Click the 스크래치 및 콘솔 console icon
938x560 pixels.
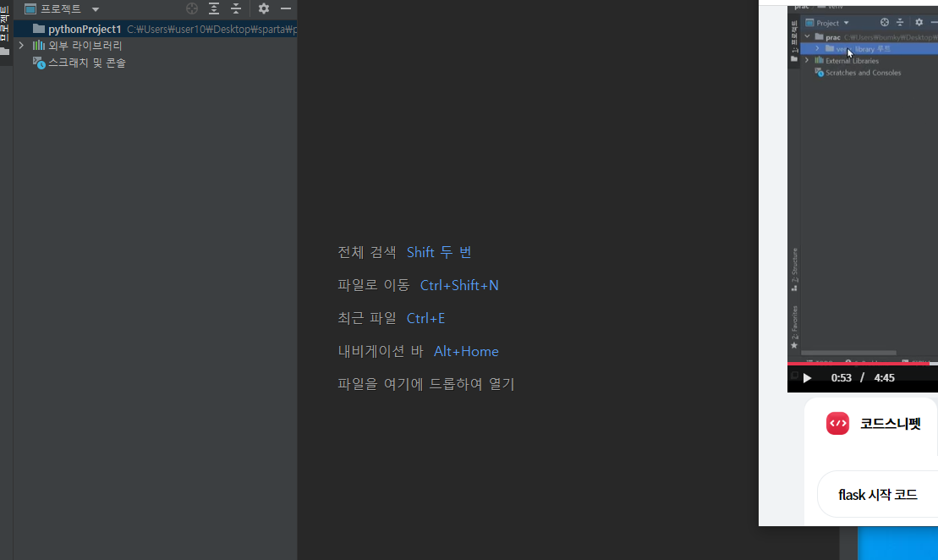click(x=39, y=63)
